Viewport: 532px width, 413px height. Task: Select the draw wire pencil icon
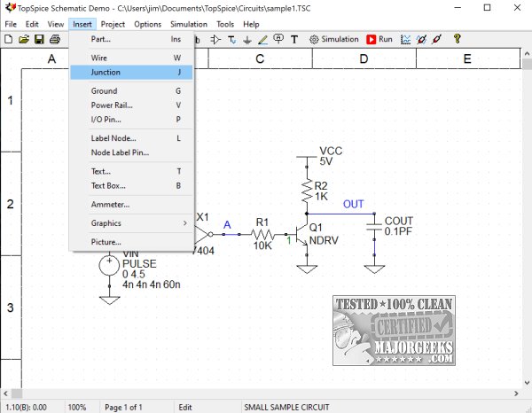pos(262,40)
